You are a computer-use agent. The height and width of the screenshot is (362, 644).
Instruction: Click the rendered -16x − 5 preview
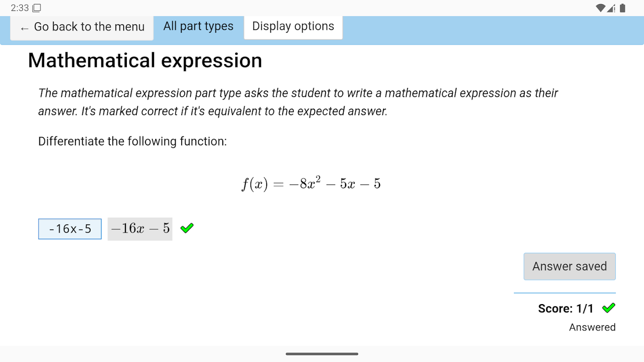tap(140, 229)
